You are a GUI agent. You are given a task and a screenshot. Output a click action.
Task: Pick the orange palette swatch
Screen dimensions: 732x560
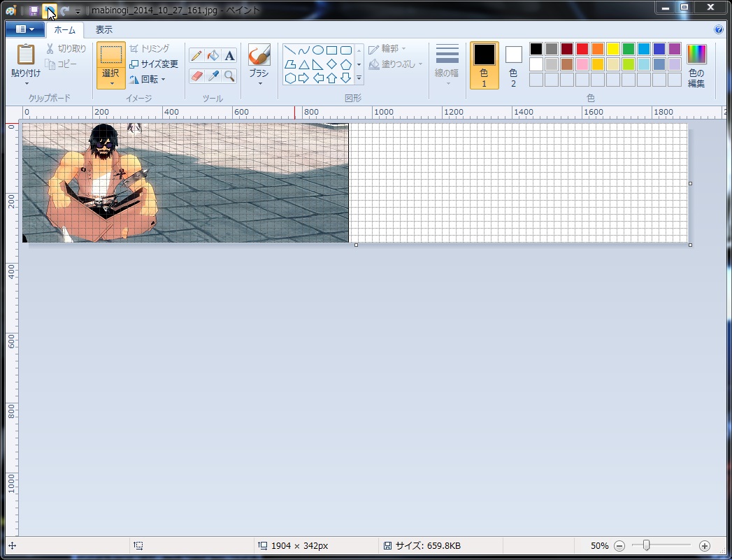pos(598,48)
